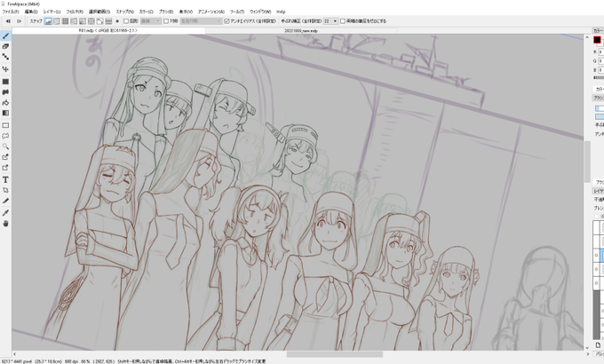Image resolution: width=604 pixels, height=364 pixels.
Task: Select the Lasso tool
Action: click(x=5, y=136)
